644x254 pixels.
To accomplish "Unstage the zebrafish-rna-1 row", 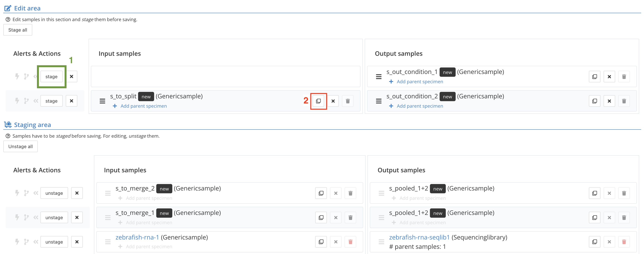I will 54,242.
